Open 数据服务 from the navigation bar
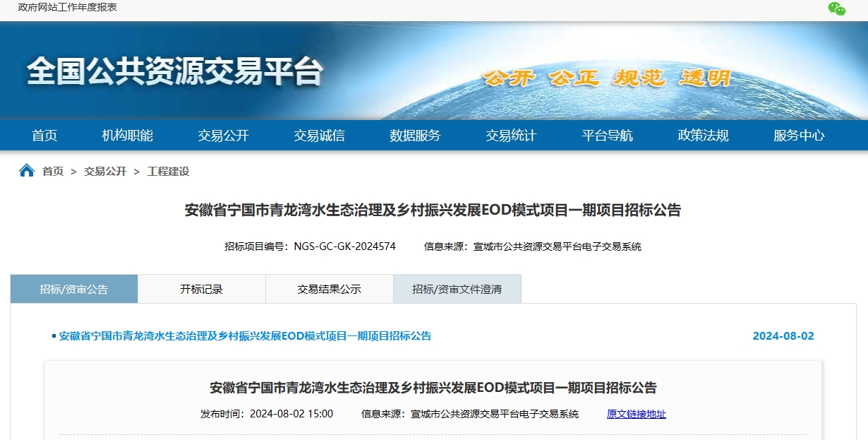The height and width of the screenshot is (440, 868). tap(415, 136)
